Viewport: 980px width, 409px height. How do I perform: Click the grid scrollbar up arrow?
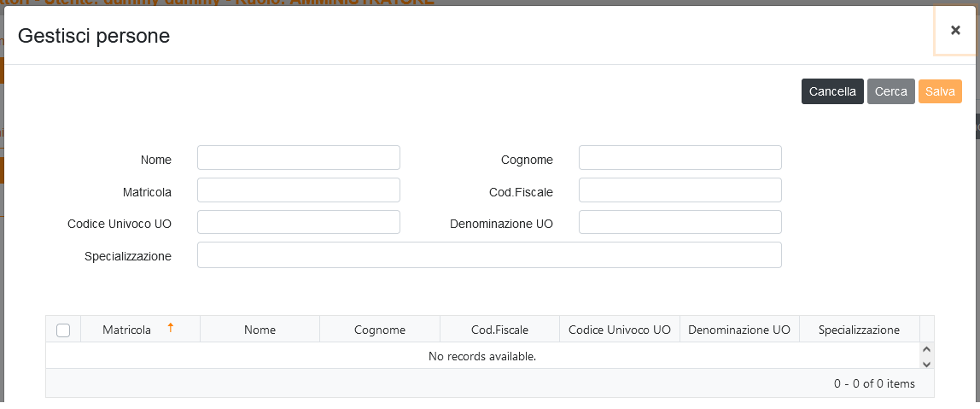click(927, 349)
